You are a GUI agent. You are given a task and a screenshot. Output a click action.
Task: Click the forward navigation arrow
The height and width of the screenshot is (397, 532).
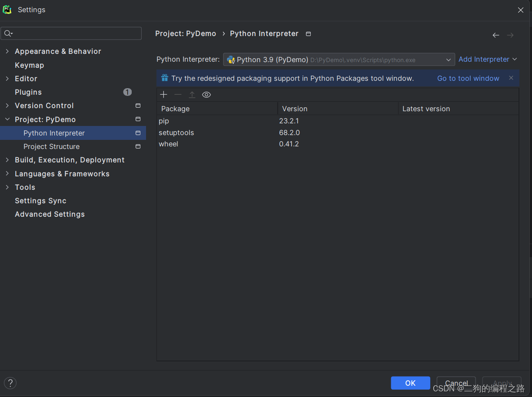click(x=510, y=35)
